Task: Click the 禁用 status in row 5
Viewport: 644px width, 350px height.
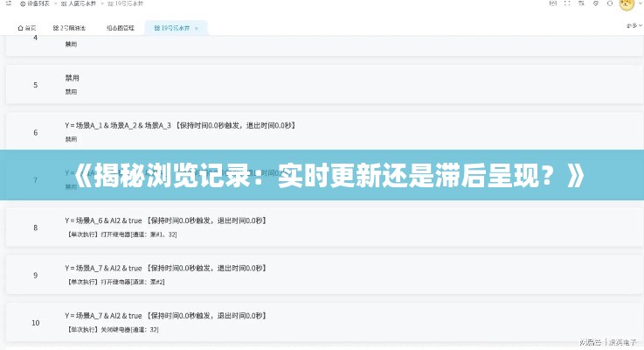Action: coord(71,91)
